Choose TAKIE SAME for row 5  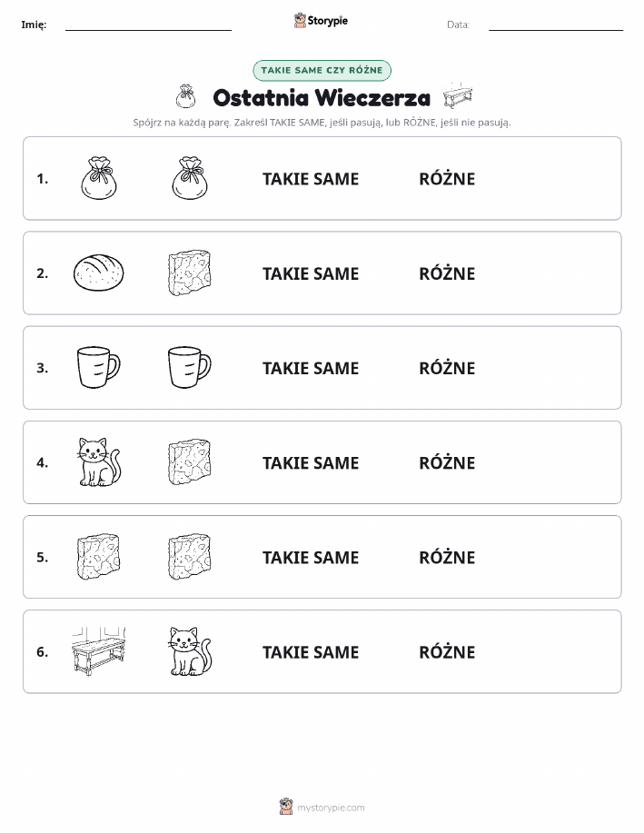[x=311, y=557]
